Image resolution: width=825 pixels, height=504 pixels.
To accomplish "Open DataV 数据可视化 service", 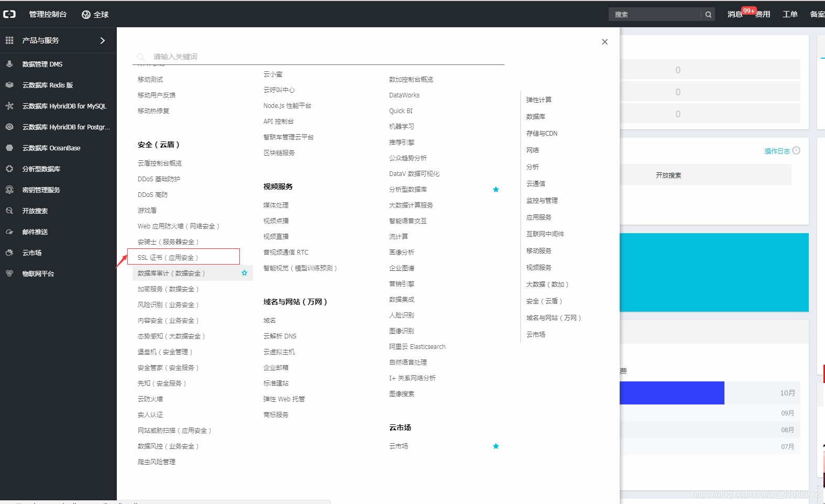I will pos(414,173).
